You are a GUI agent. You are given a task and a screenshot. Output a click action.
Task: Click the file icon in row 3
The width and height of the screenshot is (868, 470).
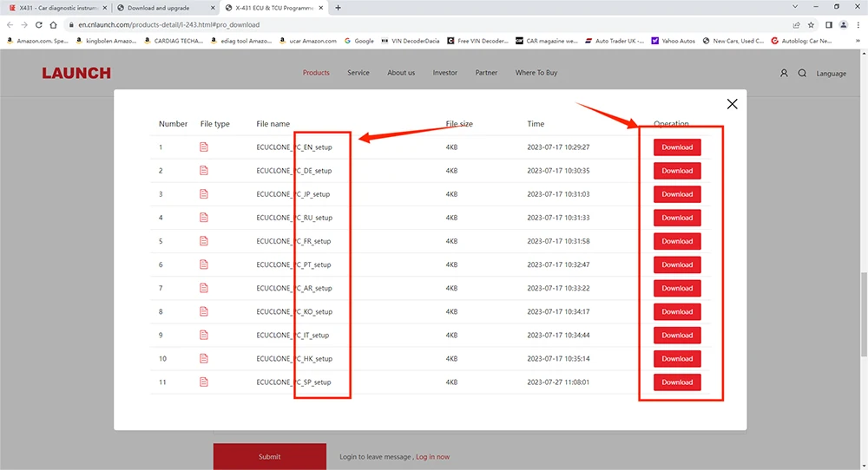pyautogui.click(x=204, y=194)
